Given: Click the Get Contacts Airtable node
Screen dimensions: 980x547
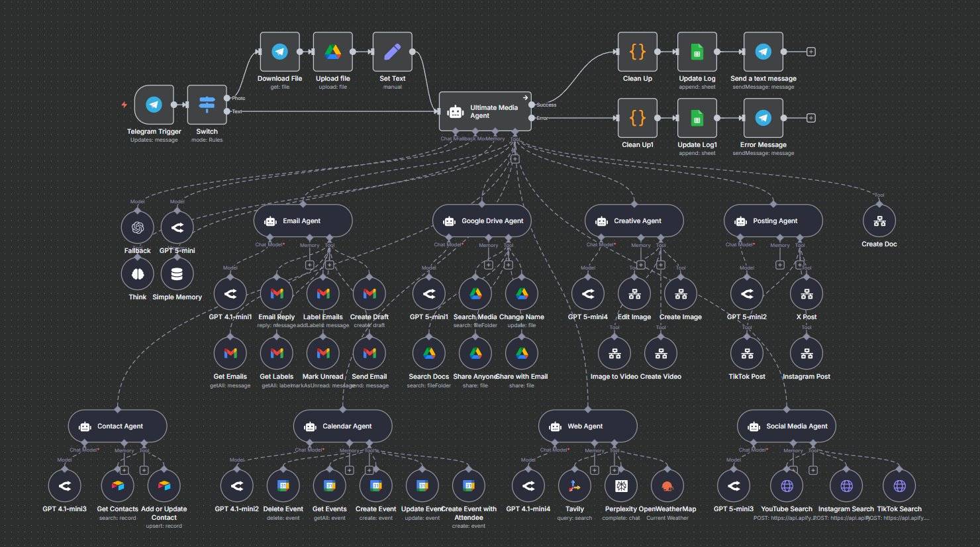Looking at the screenshot, I should (x=118, y=485).
